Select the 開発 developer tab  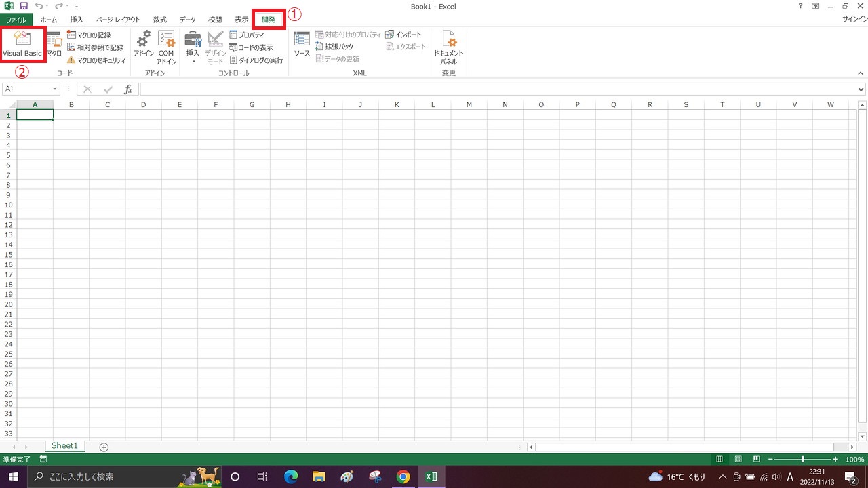pyautogui.click(x=269, y=20)
